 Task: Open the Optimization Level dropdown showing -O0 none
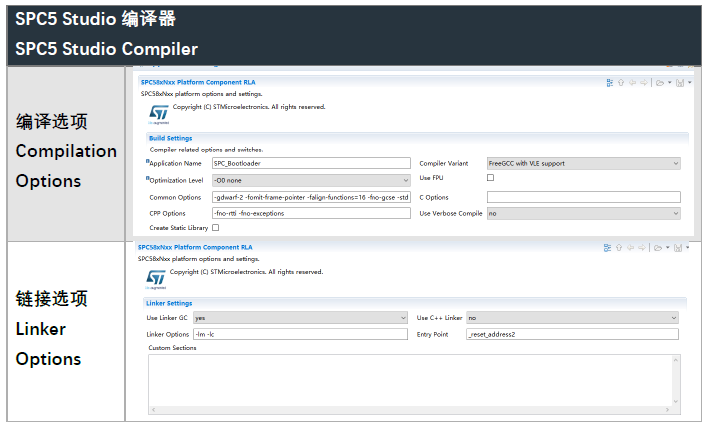[311, 180]
